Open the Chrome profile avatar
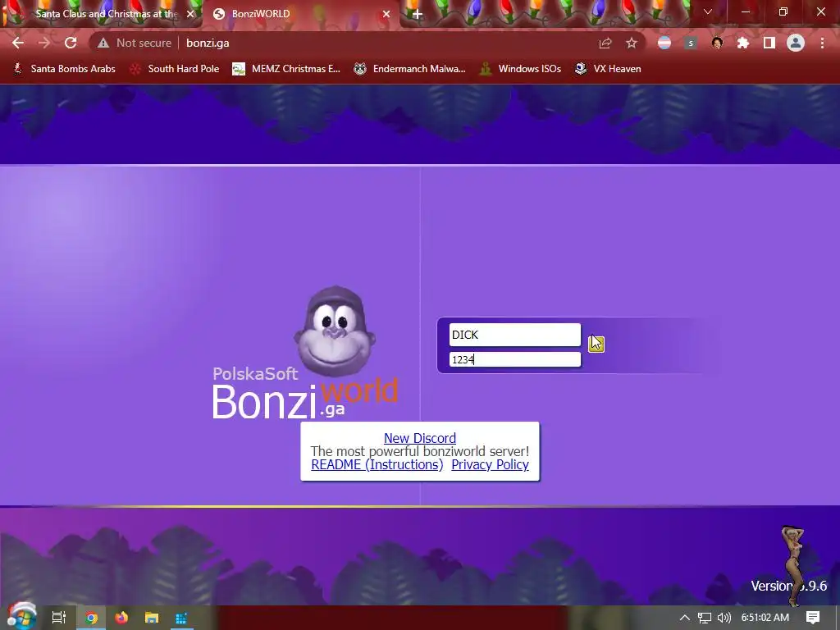Screen dimensions: 840x630 [x=796, y=43]
